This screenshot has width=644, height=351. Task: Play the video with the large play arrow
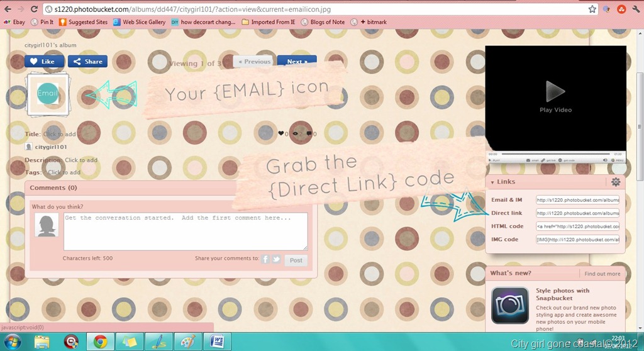555,91
